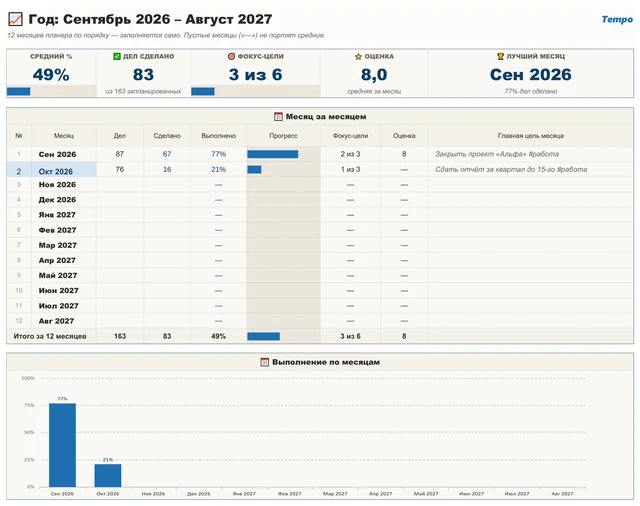Click the chart icon beside the year title

coord(16,19)
